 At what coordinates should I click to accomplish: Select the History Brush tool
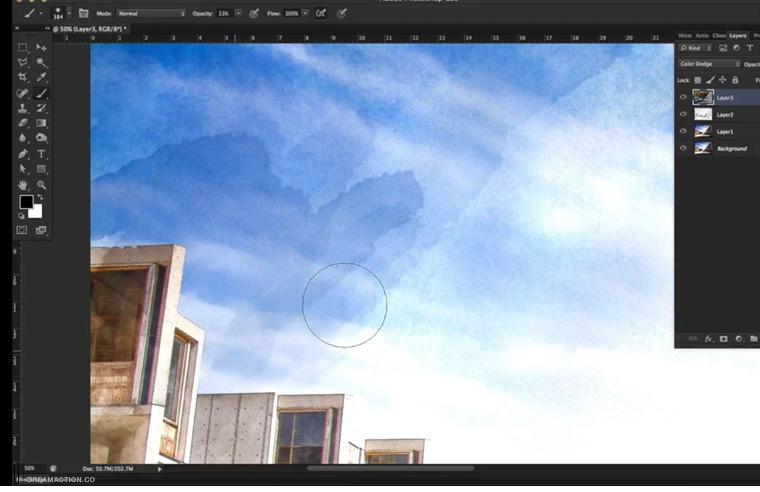pyautogui.click(x=41, y=108)
